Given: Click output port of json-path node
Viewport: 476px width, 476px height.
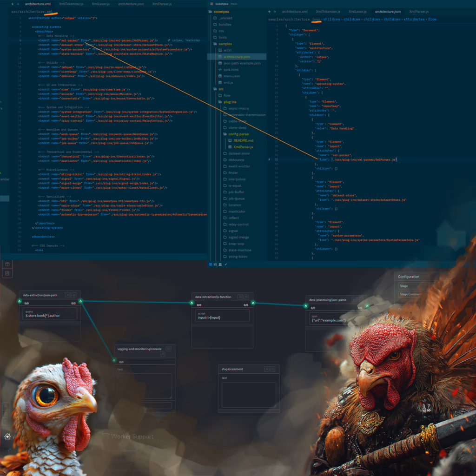Looking at the screenshot, I should coord(80,301).
